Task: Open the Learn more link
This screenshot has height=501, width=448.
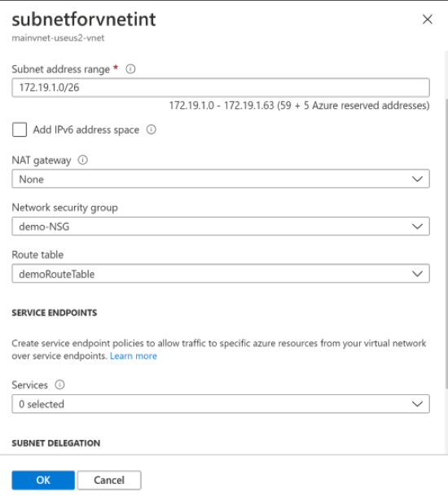Action: [x=134, y=356]
